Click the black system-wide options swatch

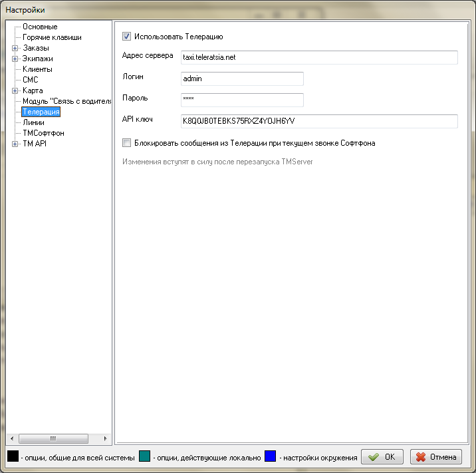point(13,456)
